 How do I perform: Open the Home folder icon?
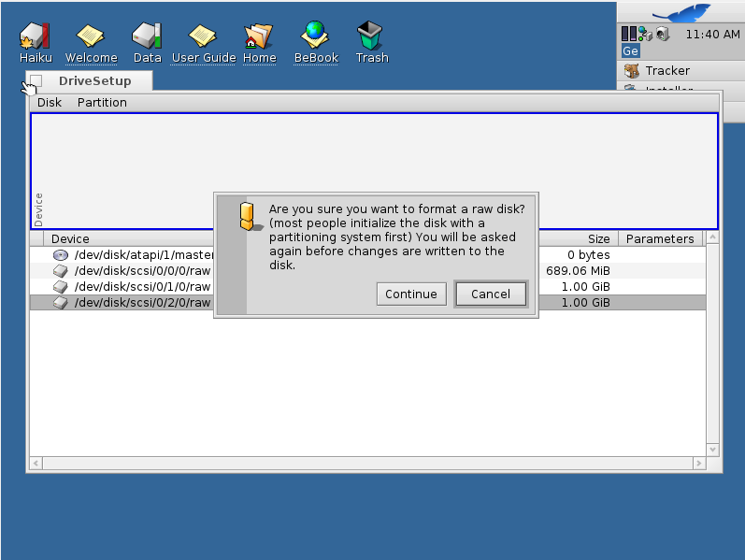(x=259, y=36)
